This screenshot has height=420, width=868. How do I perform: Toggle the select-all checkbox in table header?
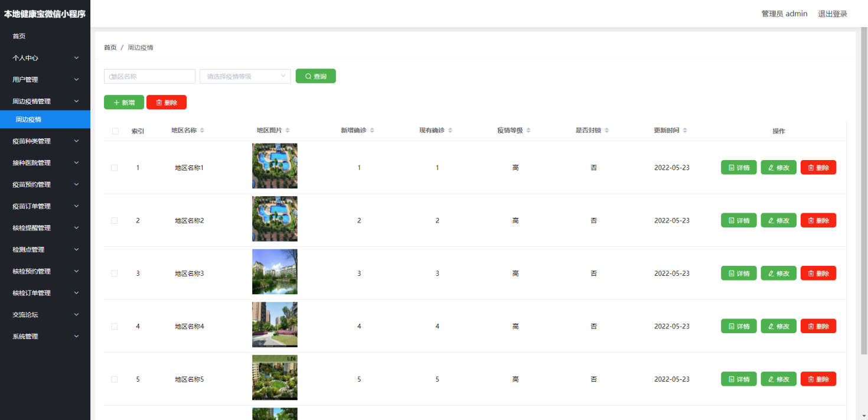(115, 131)
